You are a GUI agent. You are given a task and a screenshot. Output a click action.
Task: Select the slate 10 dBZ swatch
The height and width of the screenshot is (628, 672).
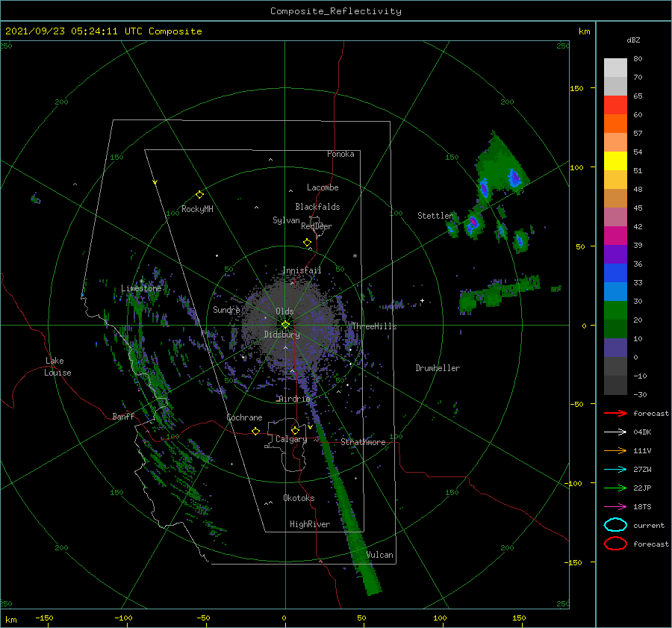(615, 348)
